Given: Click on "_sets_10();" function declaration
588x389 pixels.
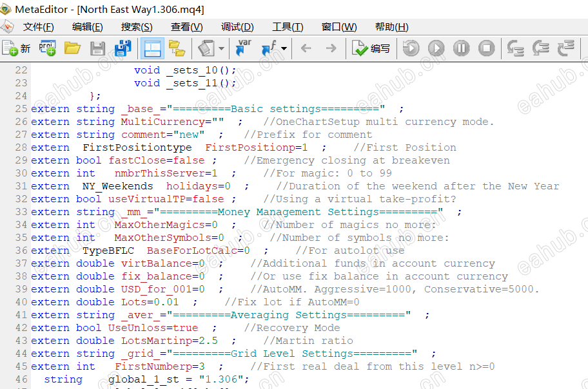Looking at the screenshot, I should [201, 70].
